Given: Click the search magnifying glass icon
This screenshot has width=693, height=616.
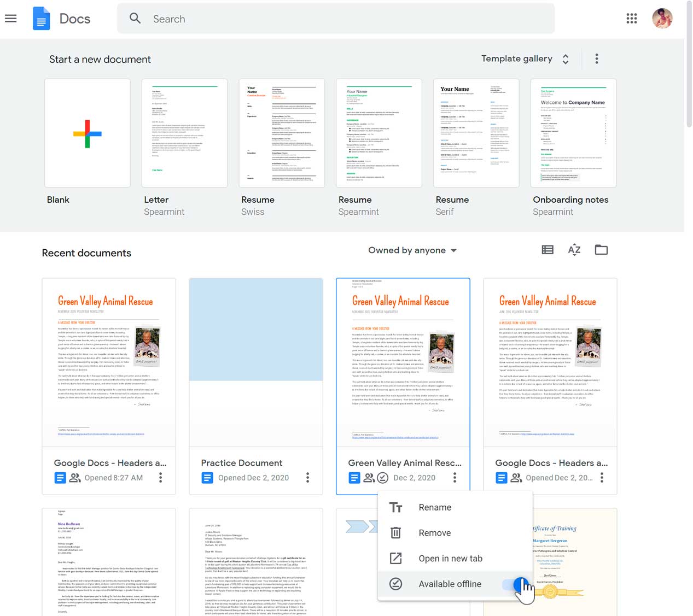Looking at the screenshot, I should (135, 18).
